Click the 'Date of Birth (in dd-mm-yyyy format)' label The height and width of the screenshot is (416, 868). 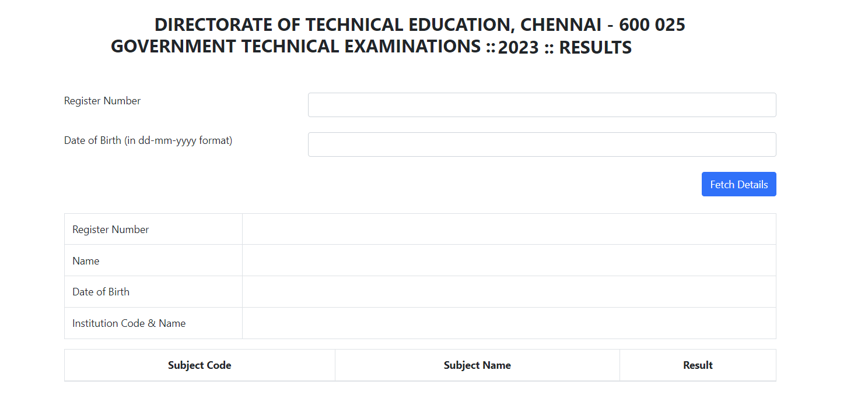point(148,140)
